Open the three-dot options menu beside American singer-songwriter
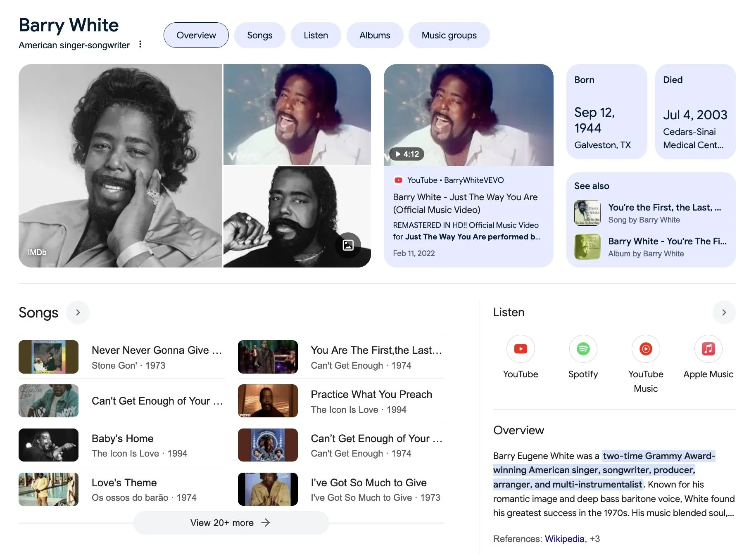Screen dimensions: 756x554 [x=140, y=45]
